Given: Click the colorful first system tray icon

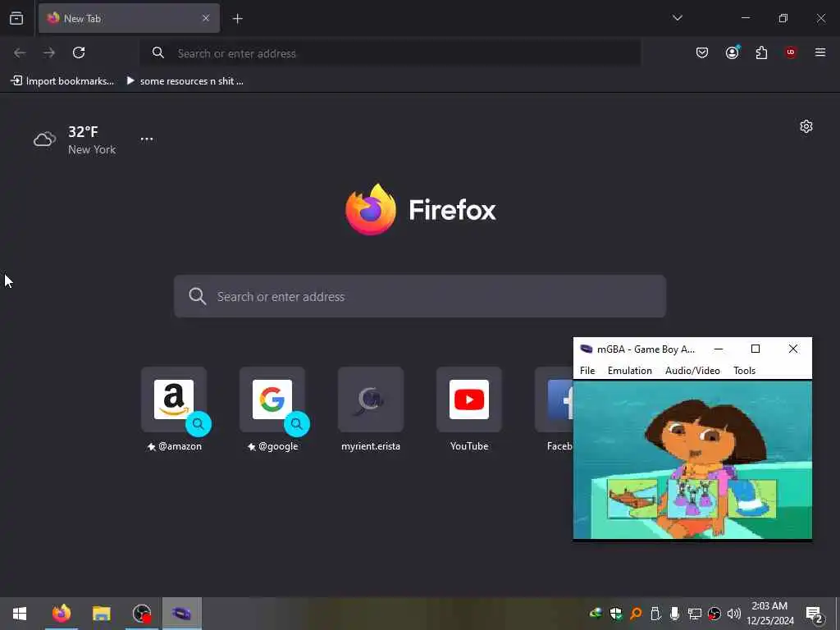Looking at the screenshot, I should pyautogui.click(x=596, y=614).
